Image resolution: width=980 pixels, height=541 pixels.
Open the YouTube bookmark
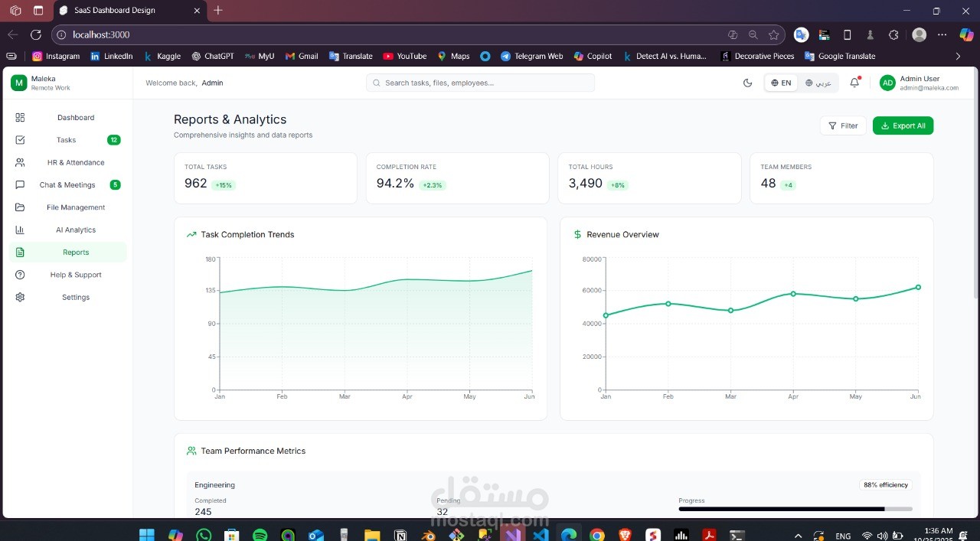point(404,56)
